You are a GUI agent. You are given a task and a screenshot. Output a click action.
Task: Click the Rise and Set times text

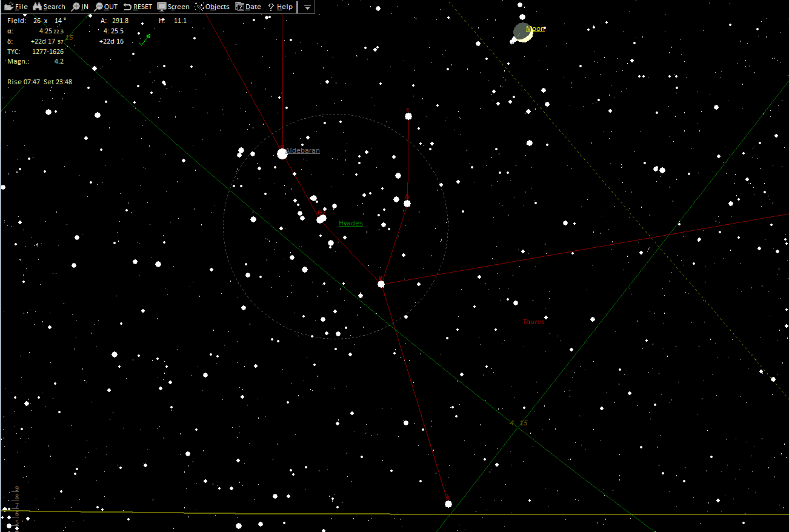click(40, 82)
